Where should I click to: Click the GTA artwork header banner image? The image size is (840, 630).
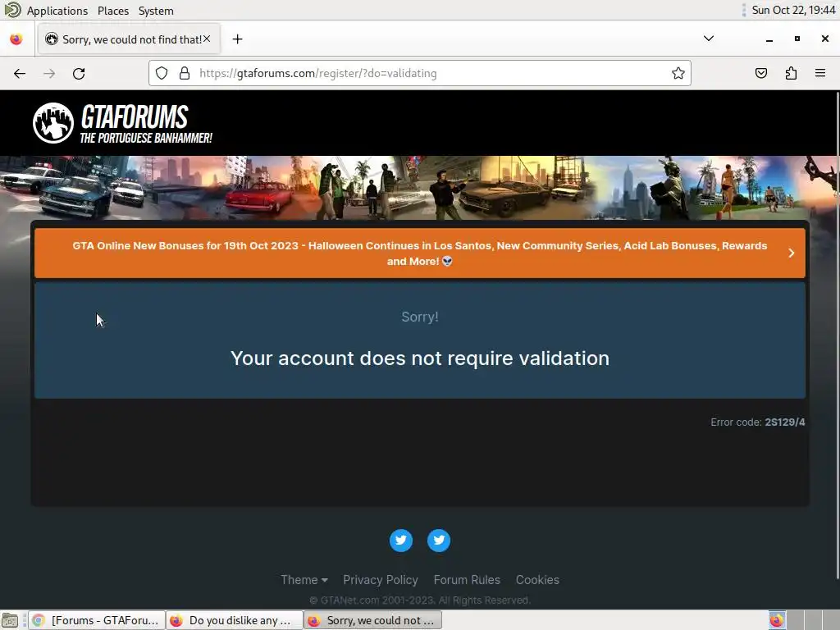[x=419, y=188]
